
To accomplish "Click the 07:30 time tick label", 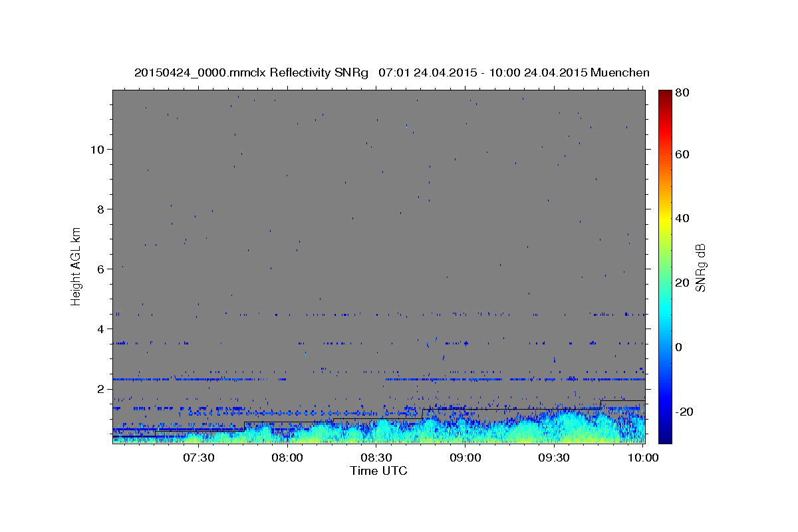I will [198, 458].
